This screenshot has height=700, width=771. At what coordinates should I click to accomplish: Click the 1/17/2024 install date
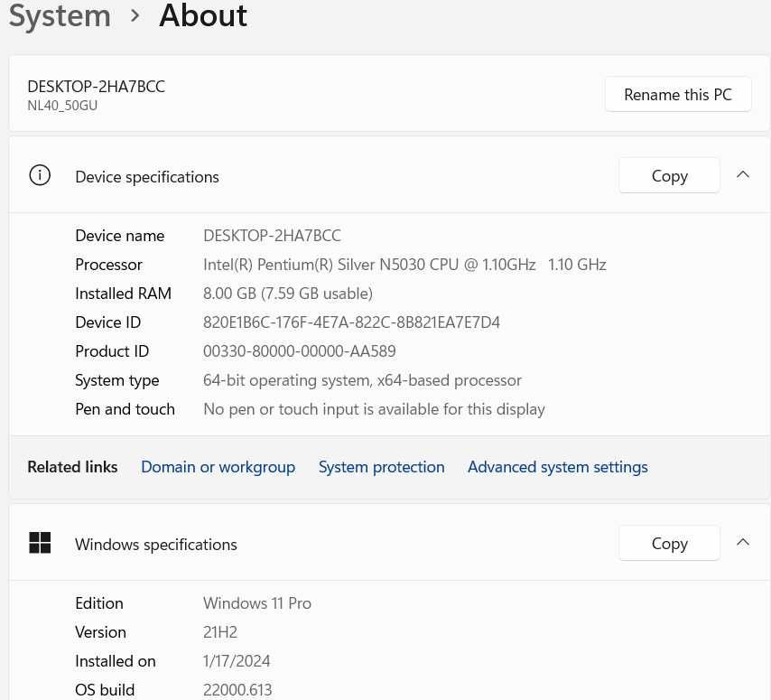point(237,661)
